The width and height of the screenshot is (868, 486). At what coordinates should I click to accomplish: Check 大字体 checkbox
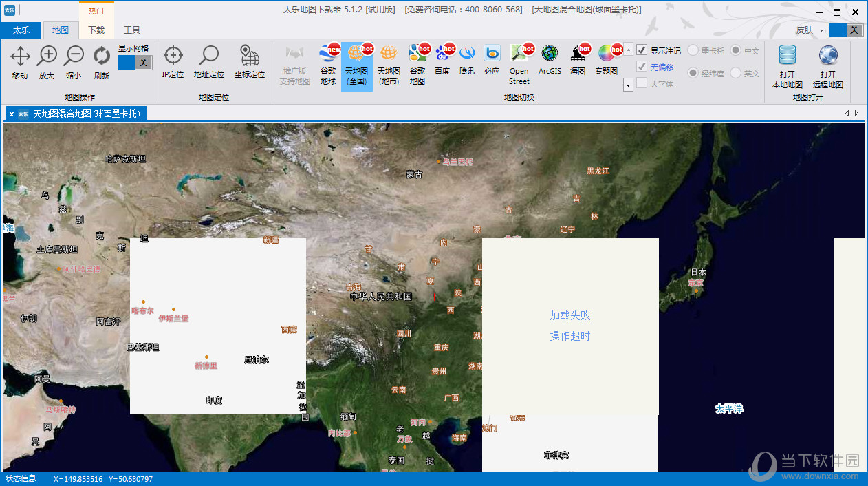tap(642, 83)
